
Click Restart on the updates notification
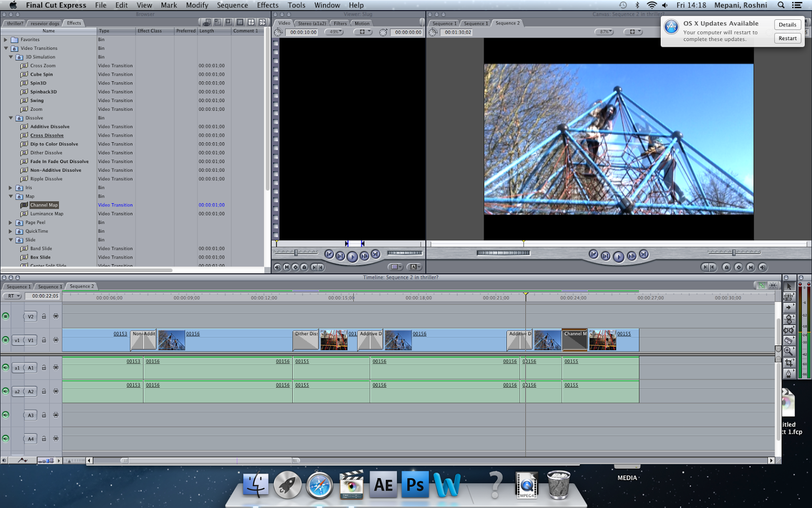pos(788,38)
